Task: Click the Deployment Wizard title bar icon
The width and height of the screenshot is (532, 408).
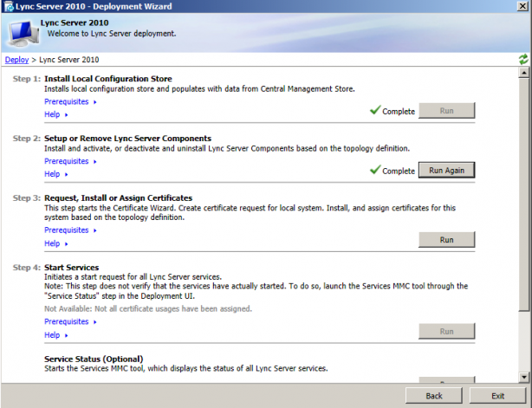Action: pyautogui.click(x=9, y=6)
